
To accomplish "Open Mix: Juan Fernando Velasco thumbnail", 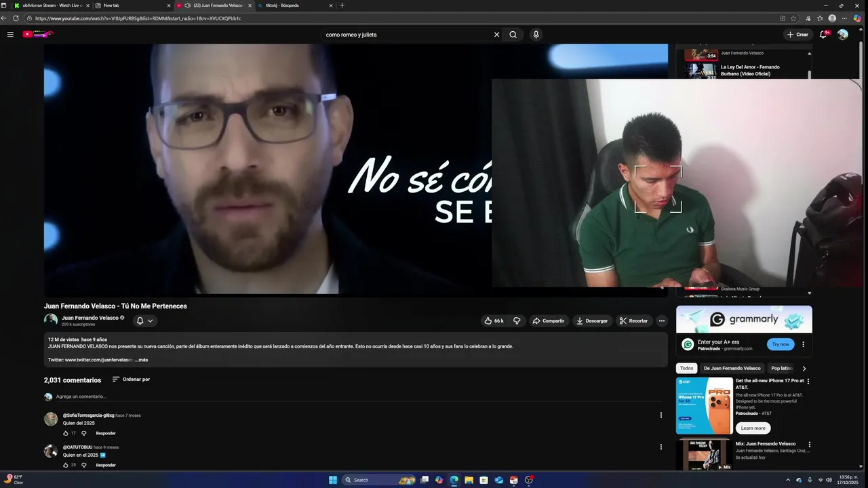I will [704, 454].
